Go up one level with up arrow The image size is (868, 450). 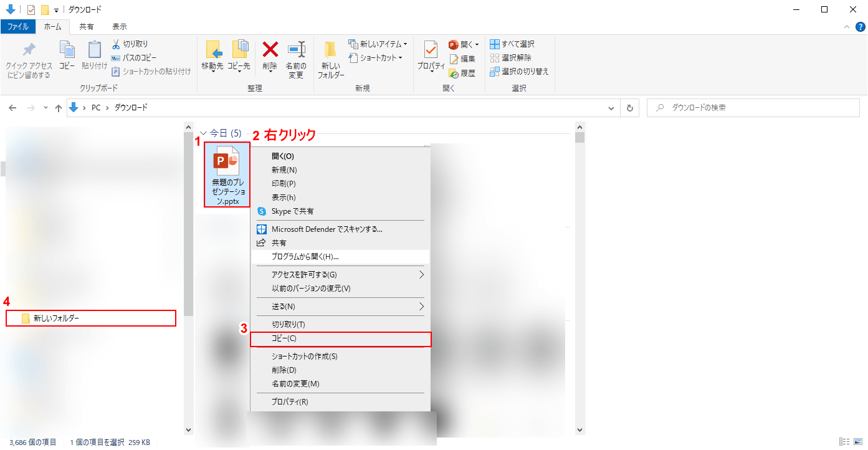click(x=59, y=108)
